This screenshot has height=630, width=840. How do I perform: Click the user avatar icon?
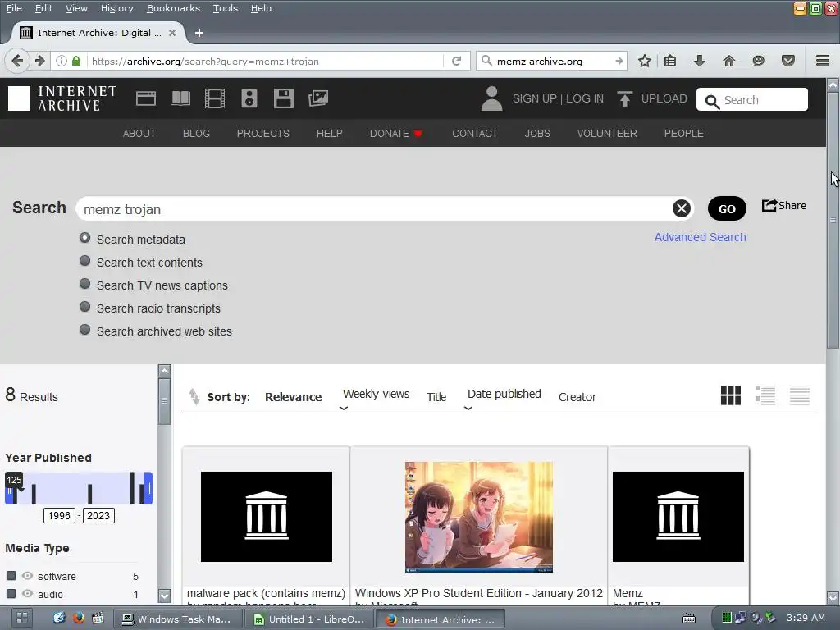pyautogui.click(x=491, y=98)
